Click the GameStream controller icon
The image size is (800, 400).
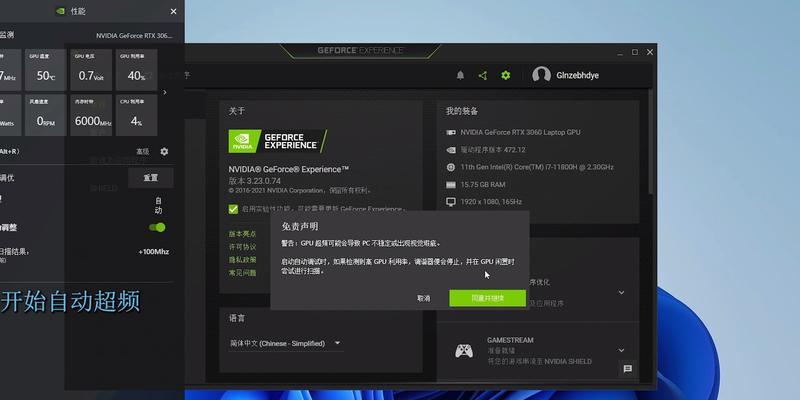[x=464, y=351]
